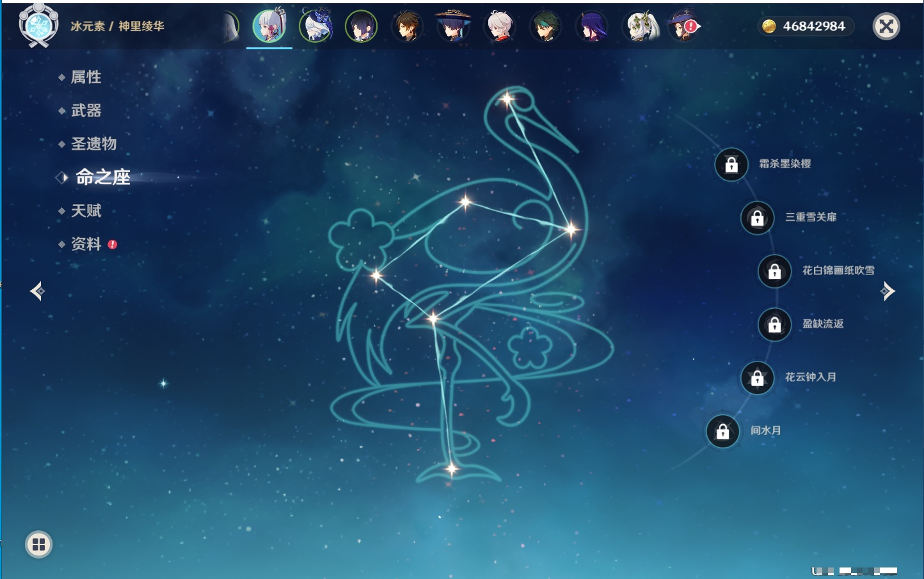Click the star at the crane's foot

pyautogui.click(x=452, y=469)
